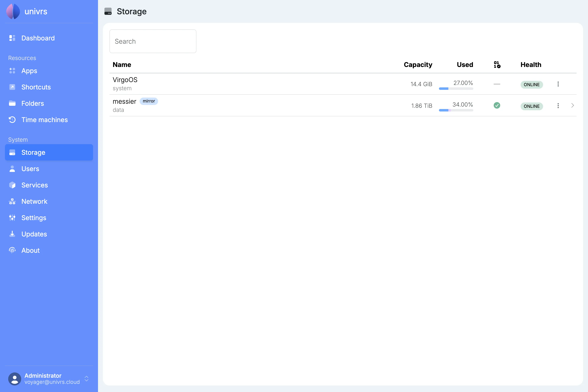Click the Settings sliders icon

tap(12, 218)
